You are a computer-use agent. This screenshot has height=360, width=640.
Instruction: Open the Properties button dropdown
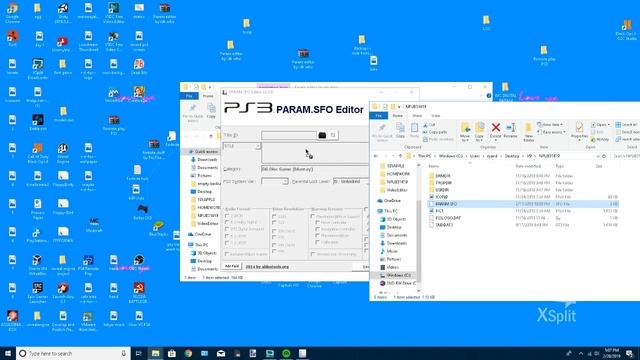tap(579, 139)
